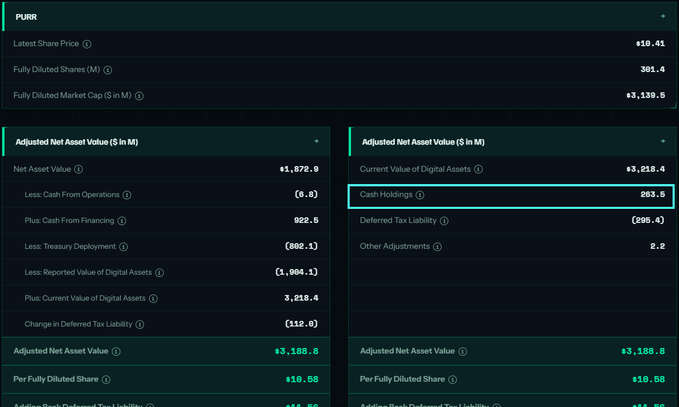Open the Other Adjustments info icon
679x407 pixels.
[438, 247]
